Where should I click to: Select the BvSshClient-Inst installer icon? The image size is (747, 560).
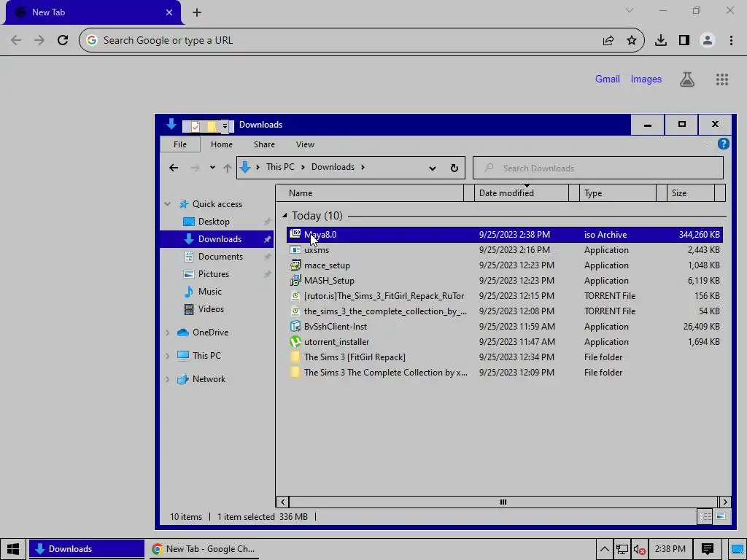click(295, 326)
